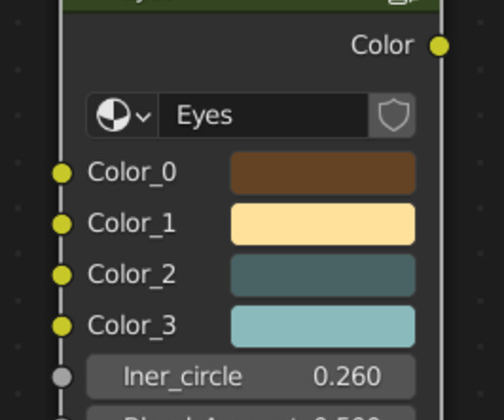The height and width of the screenshot is (420, 504).
Task: Open the node tree browse sphere icon
Action: (113, 115)
